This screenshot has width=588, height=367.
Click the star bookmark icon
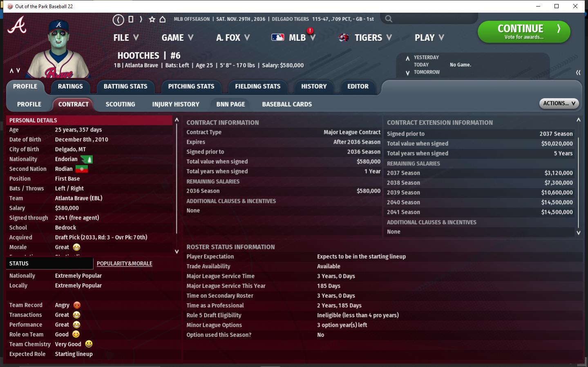(152, 19)
